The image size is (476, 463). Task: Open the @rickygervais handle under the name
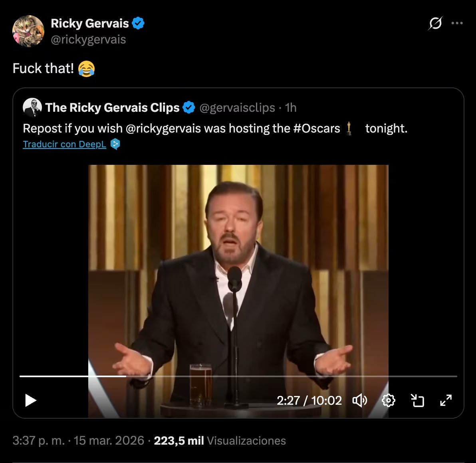click(88, 40)
